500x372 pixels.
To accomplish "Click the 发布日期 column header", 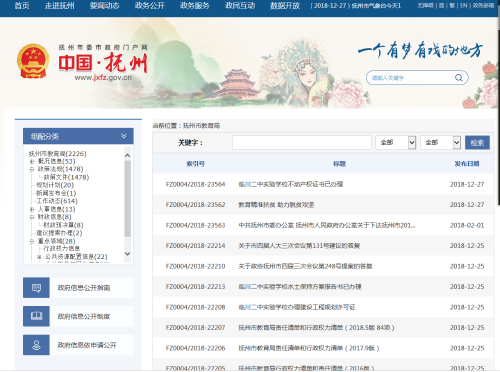I will point(467,164).
